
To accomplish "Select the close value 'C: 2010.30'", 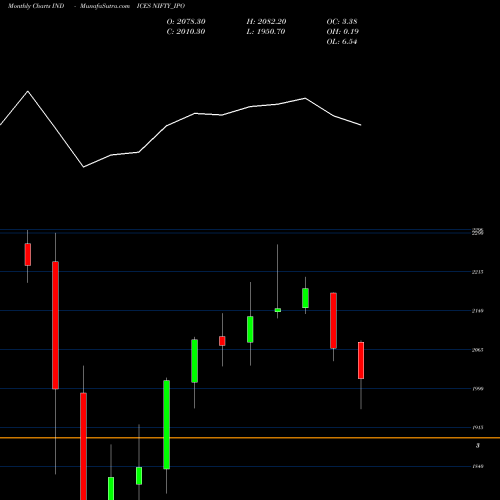I will click(x=186, y=32).
